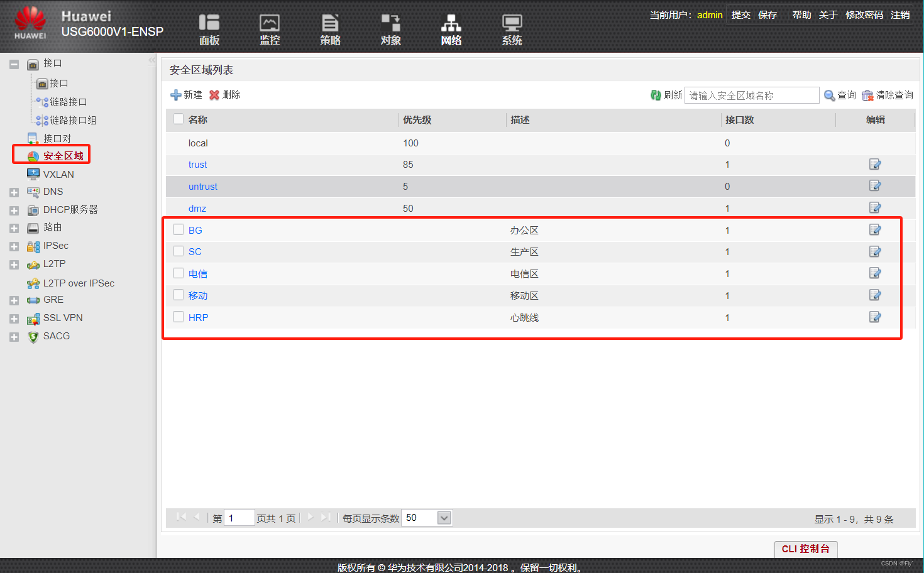The height and width of the screenshot is (573, 924).
Task: Select 接口对 in the sidebar
Action: click(x=57, y=138)
